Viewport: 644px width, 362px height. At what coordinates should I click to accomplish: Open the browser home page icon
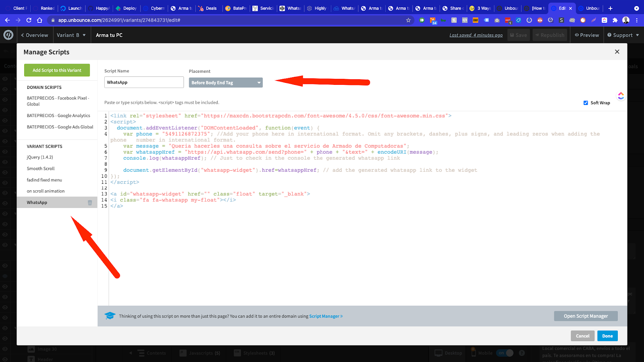tap(39, 20)
